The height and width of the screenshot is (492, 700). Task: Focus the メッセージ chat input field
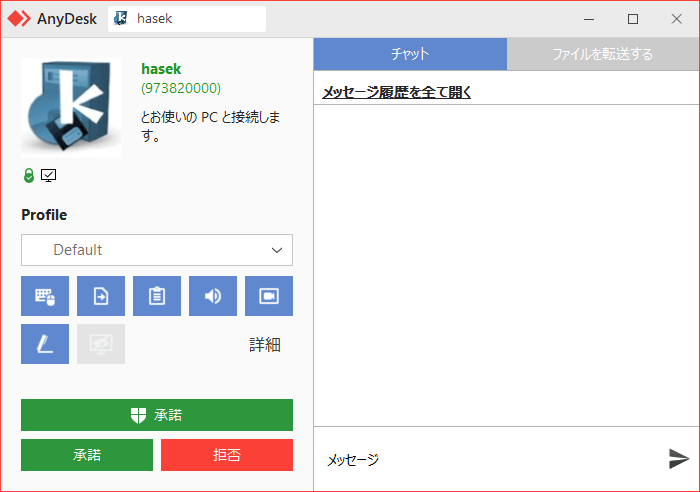coord(491,459)
